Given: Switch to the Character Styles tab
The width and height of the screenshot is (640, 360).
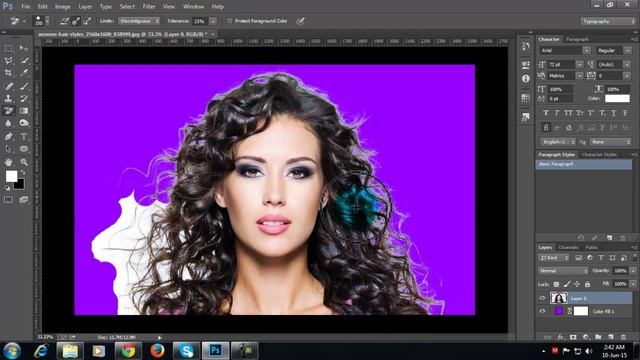Looking at the screenshot, I should click(599, 155).
